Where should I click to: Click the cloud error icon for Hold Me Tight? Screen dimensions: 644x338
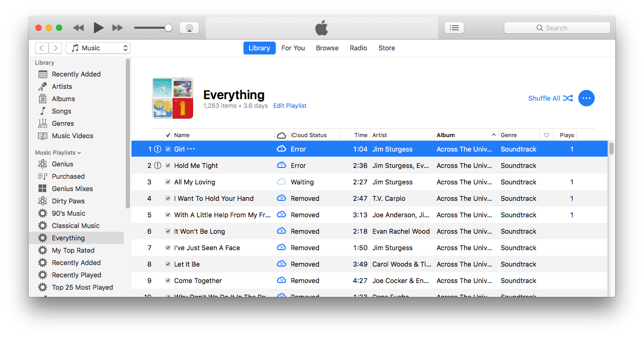click(281, 165)
